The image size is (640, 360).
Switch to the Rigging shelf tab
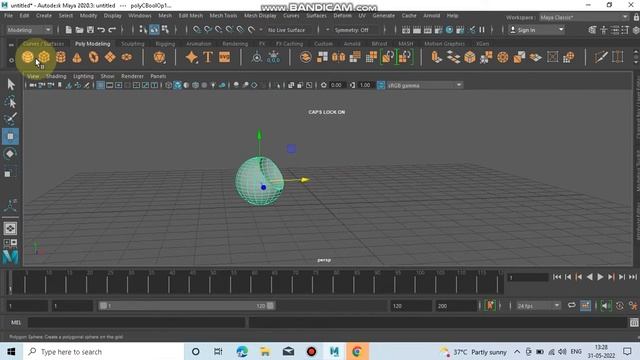165,44
